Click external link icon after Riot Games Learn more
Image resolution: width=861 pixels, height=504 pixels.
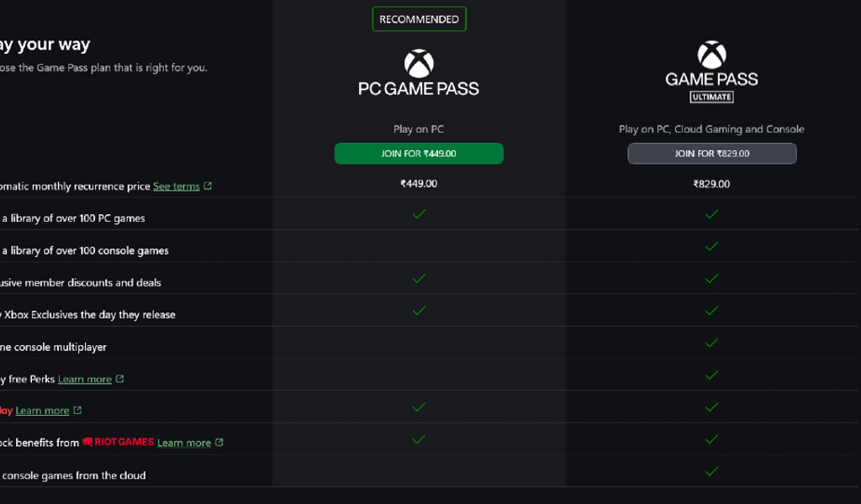click(219, 443)
